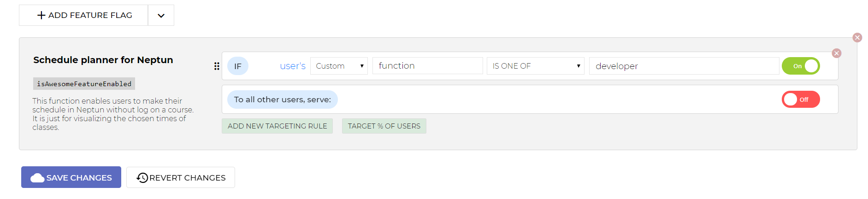Delete the developer targeting rule
868x199 pixels.
coord(836,53)
